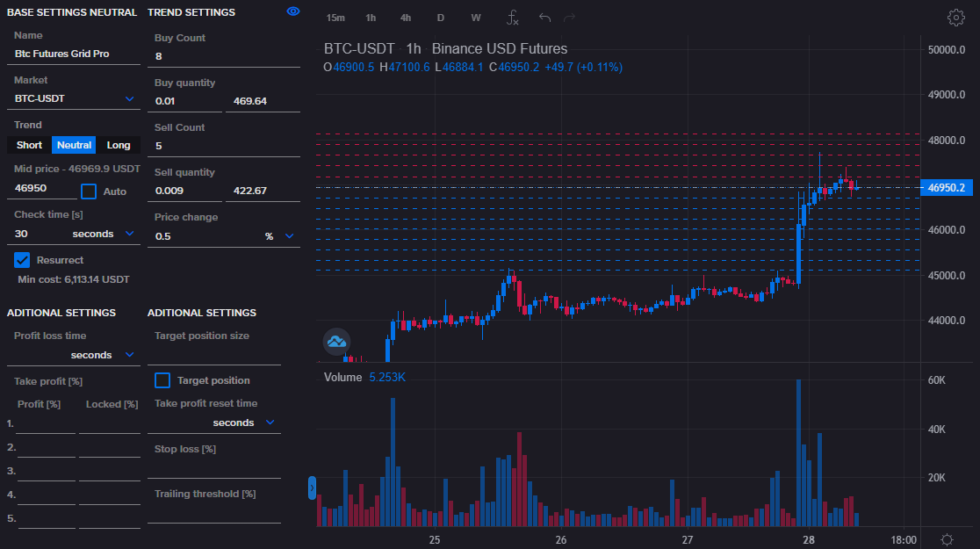Click the redo arrow in chart toolbar

570,18
